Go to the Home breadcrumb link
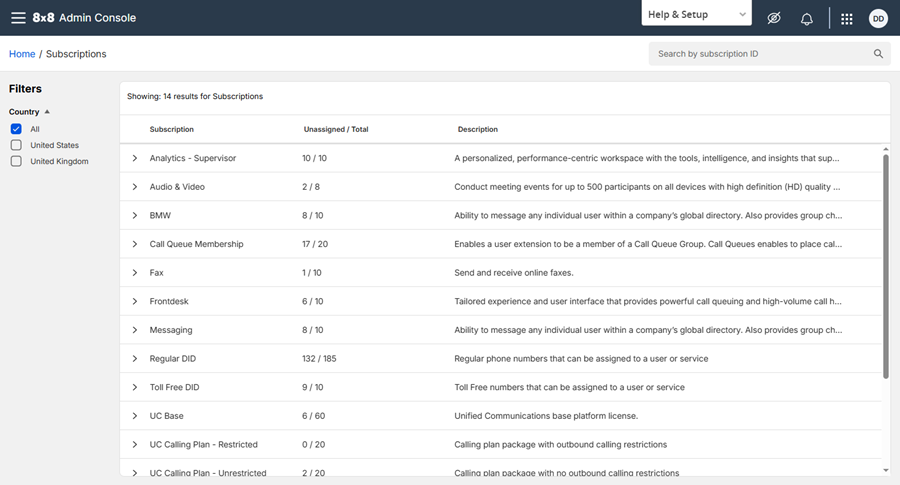900x485 pixels. pos(22,54)
